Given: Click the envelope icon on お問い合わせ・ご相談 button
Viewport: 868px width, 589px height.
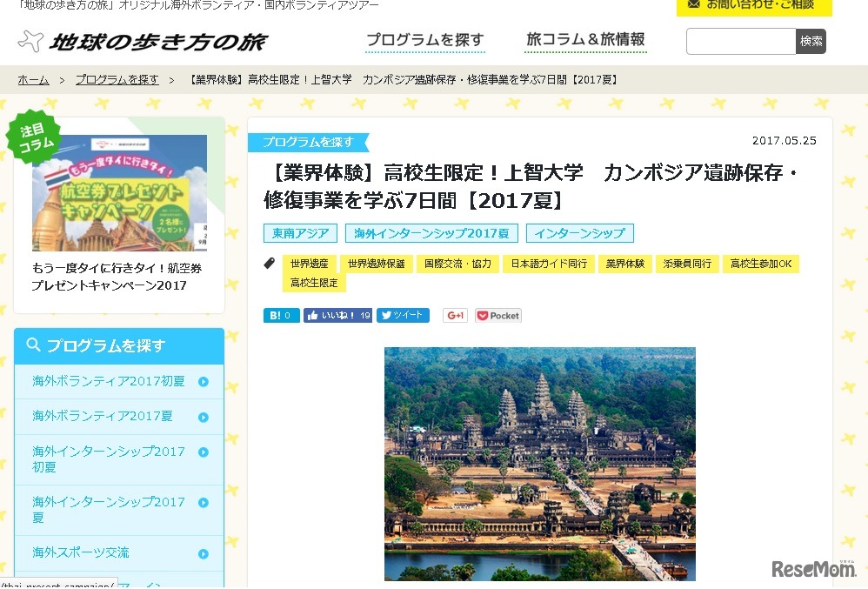Looking at the screenshot, I should [693, 6].
